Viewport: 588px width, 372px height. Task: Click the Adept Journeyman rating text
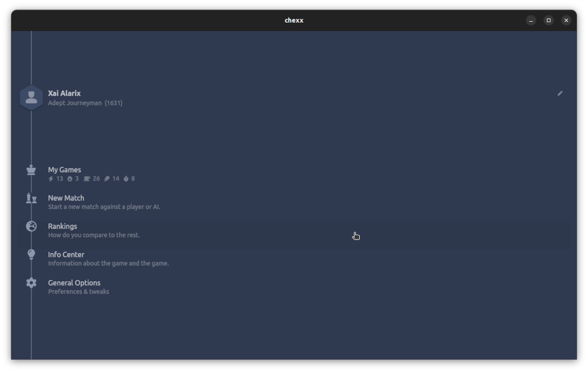pos(85,103)
